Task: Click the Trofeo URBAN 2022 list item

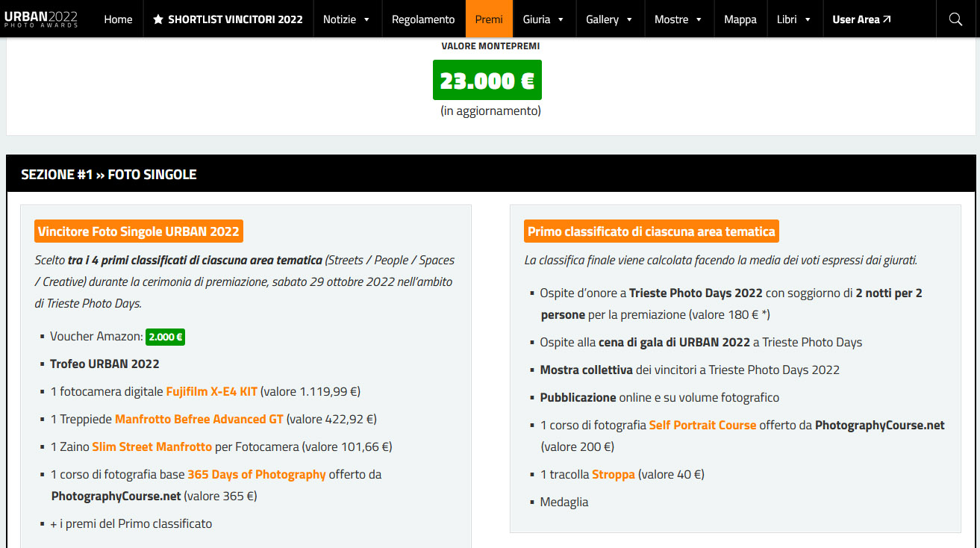Action: [x=104, y=364]
